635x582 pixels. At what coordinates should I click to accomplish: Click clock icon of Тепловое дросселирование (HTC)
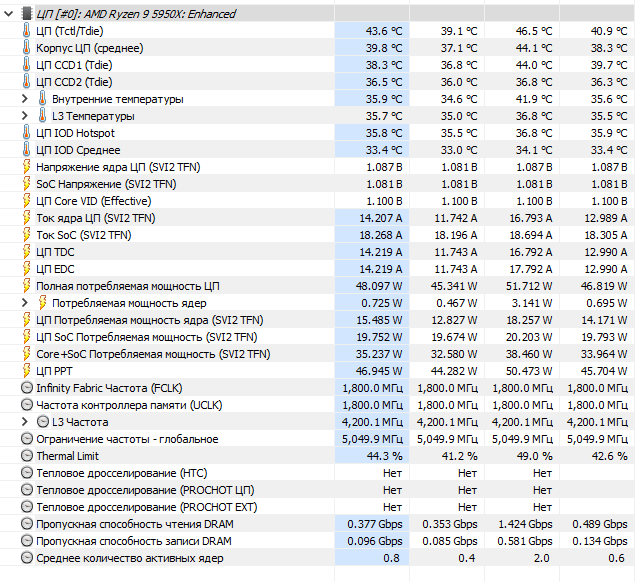pos(27,473)
